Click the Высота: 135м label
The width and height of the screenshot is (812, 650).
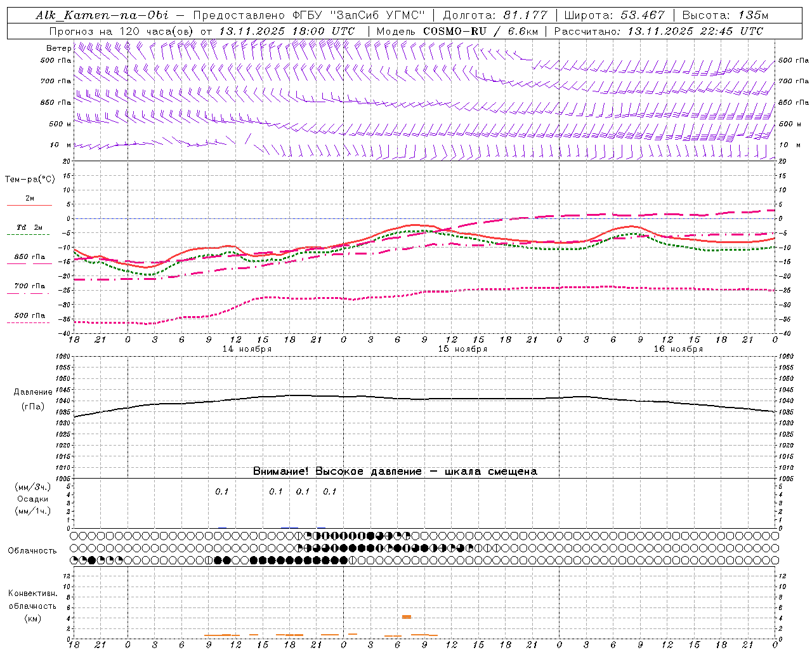(x=725, y=15)
